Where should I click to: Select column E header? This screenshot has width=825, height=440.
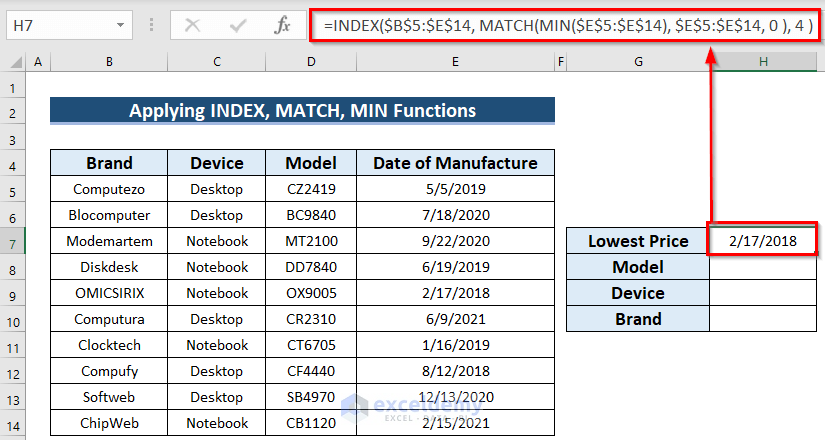[x=454, y=63]
